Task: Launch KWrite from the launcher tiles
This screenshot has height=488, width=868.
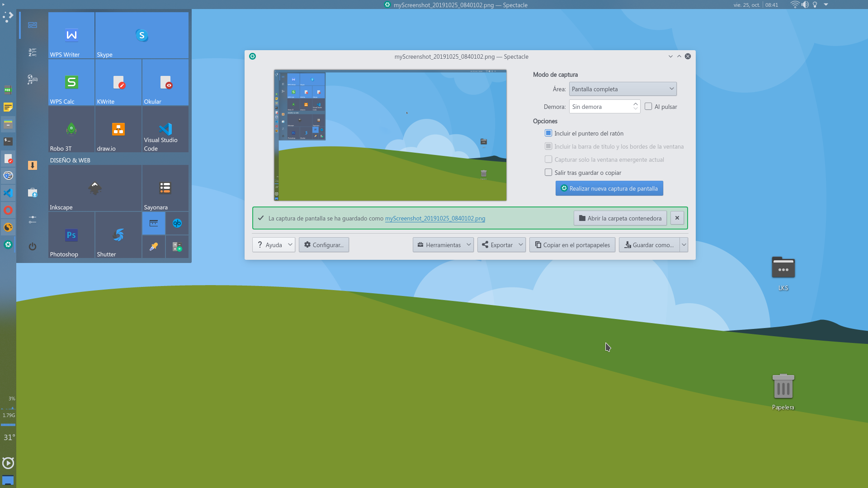Action: (118, 82)
